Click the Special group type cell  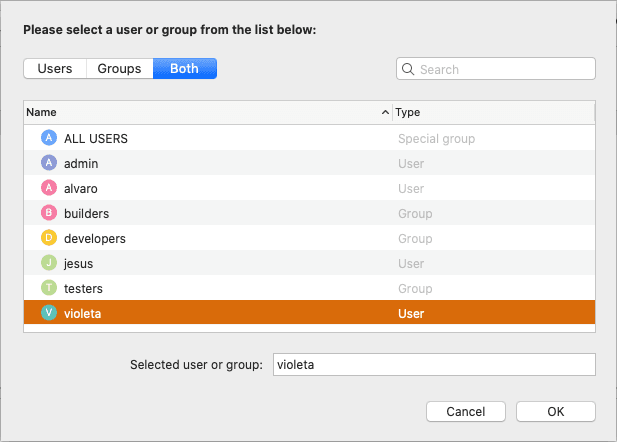pyautogui.click(x=436, y=139)
